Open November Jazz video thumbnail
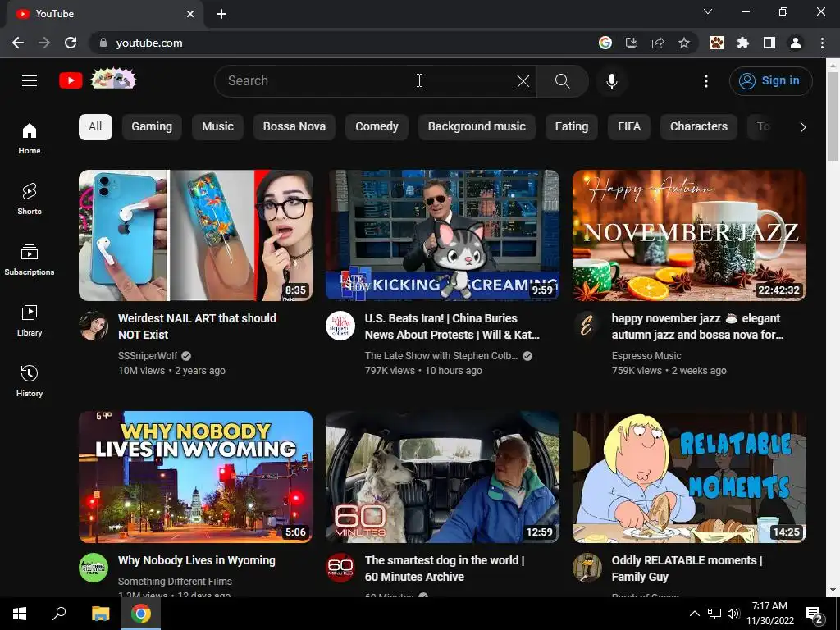The image size is (840, 630). (689, 235)
